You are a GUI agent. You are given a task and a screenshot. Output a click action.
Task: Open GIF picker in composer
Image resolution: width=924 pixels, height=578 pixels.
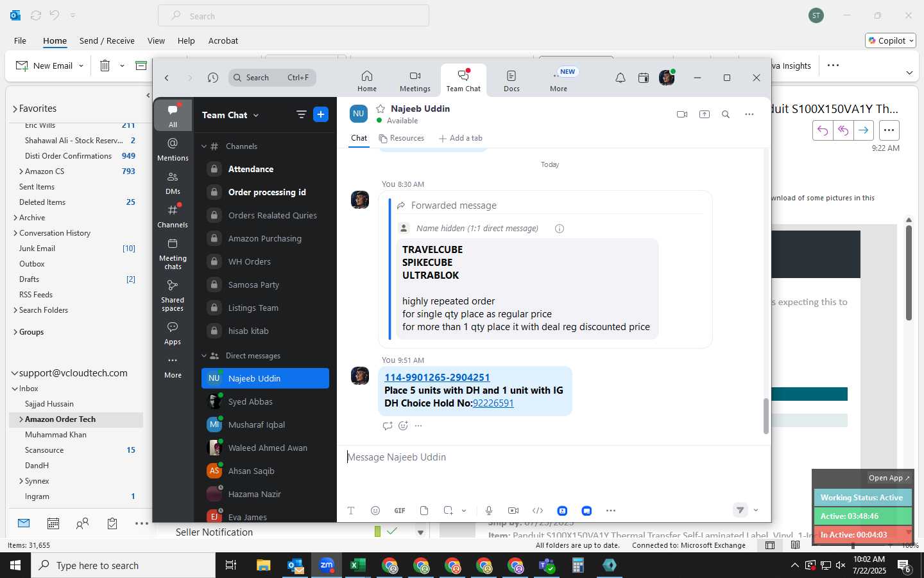pyautogui.click(x=400, y=511)
